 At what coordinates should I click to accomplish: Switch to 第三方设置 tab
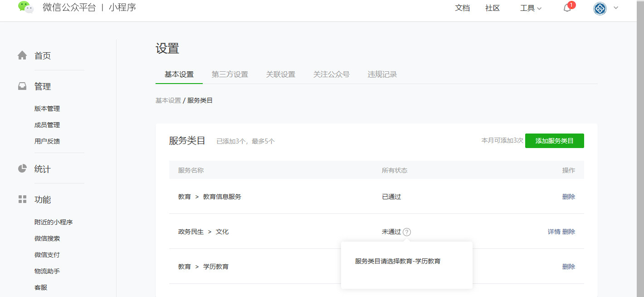click(230, 74)
